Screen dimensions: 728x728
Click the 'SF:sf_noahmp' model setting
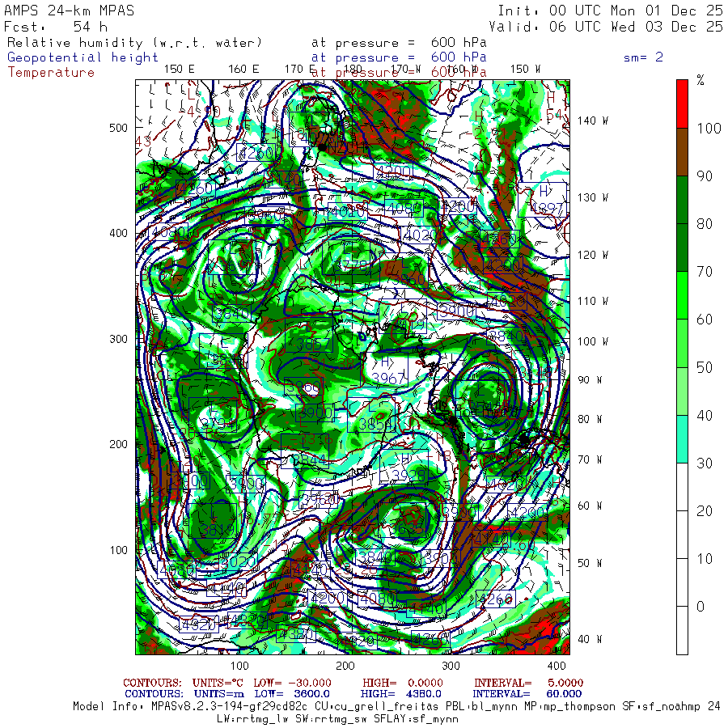click(x=662, y=707)
